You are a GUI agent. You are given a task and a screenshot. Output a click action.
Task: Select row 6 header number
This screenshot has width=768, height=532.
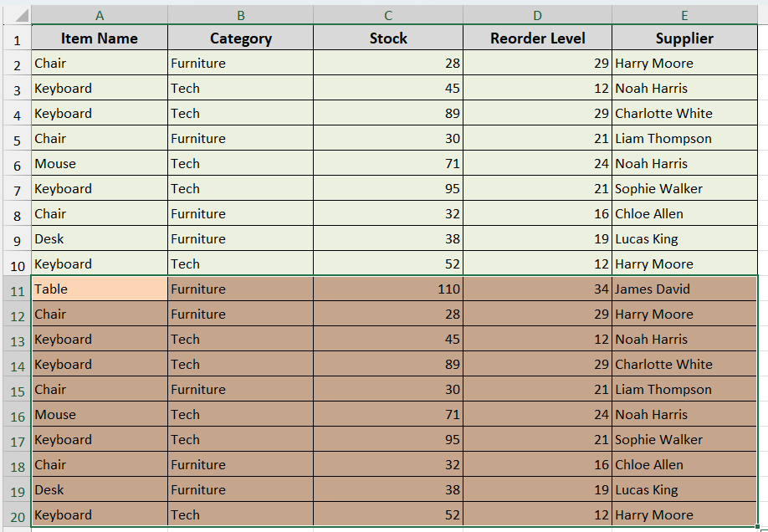tap(17, 165)
